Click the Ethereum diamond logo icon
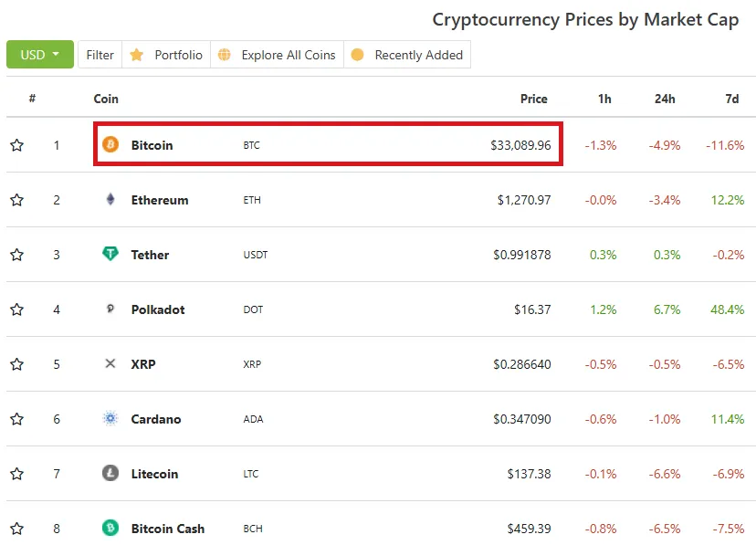 coord(110,199)
